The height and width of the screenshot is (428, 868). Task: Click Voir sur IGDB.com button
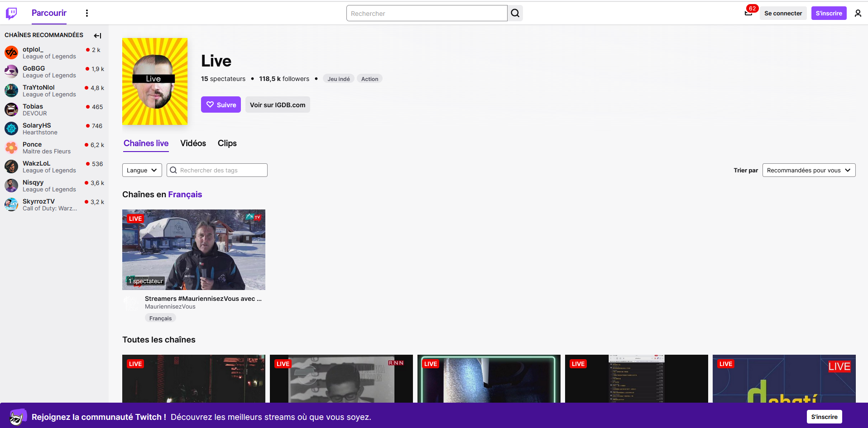278,105
